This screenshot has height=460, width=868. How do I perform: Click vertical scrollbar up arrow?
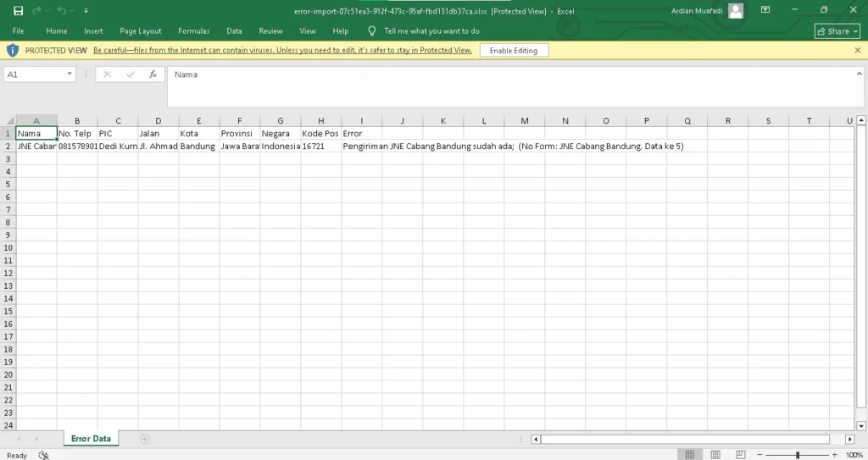861,120
